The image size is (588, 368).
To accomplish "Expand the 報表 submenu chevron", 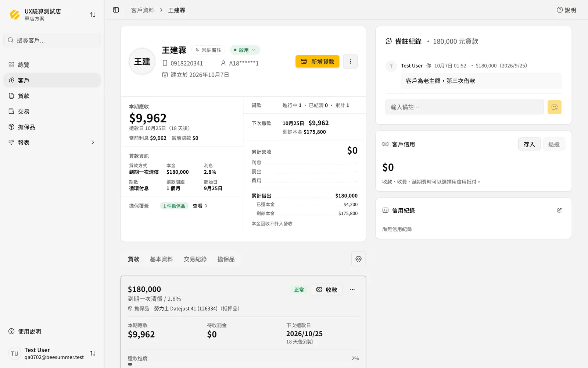I will [x=93, y=142].
